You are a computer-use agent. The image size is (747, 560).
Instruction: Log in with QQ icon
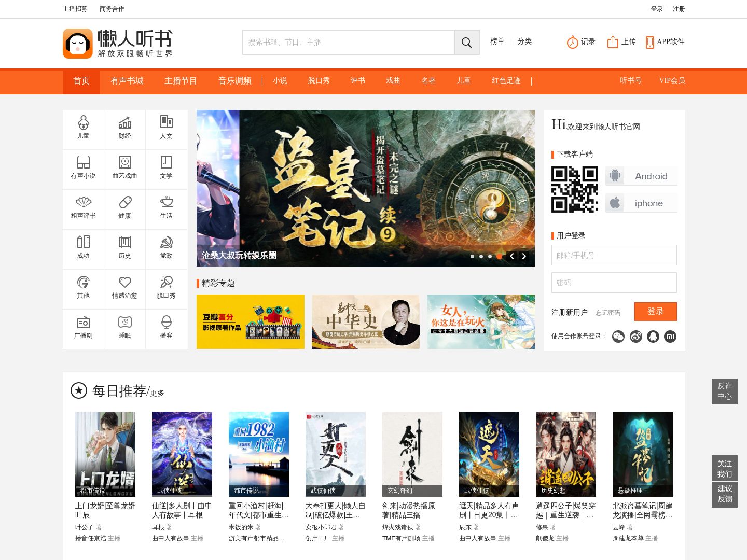pyautogui.click(x=653, y=337)
